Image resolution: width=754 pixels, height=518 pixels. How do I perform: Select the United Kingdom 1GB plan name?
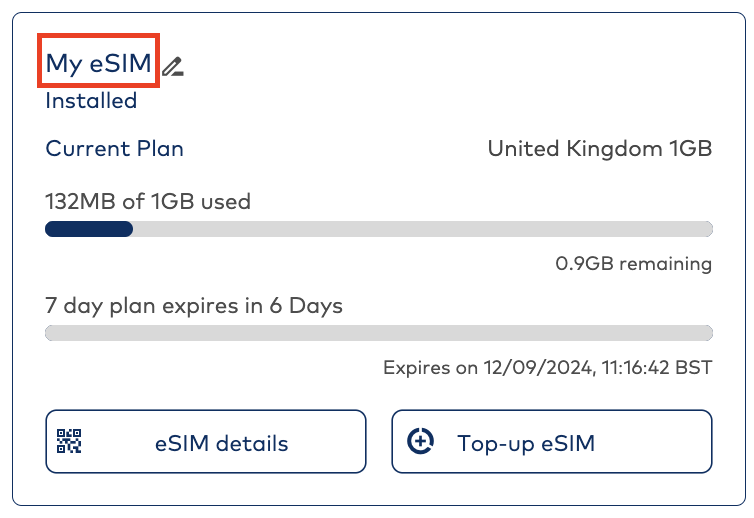point(599,149)
